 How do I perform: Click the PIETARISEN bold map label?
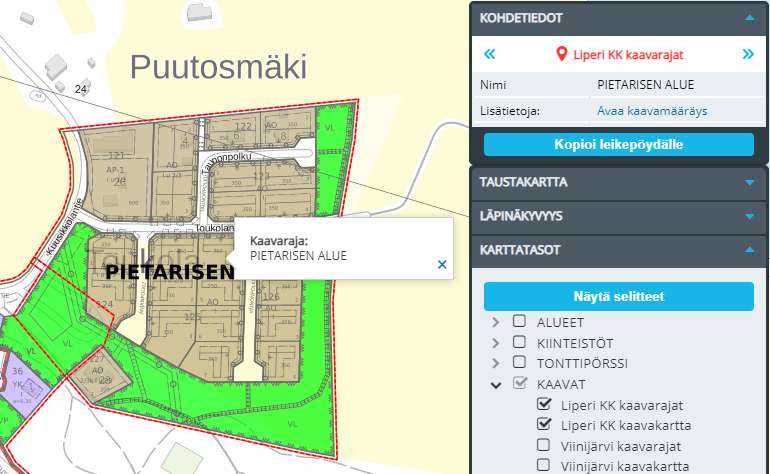tap(170, 272)
